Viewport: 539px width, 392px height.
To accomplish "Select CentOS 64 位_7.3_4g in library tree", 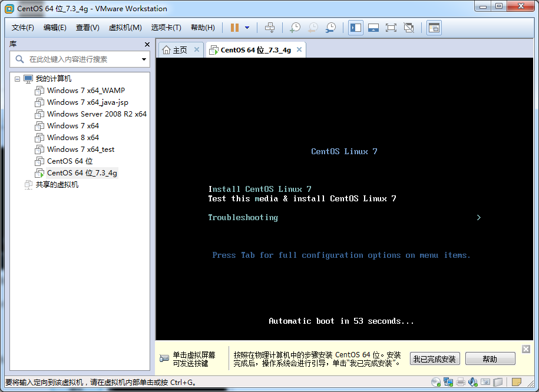I will point(82,173).
